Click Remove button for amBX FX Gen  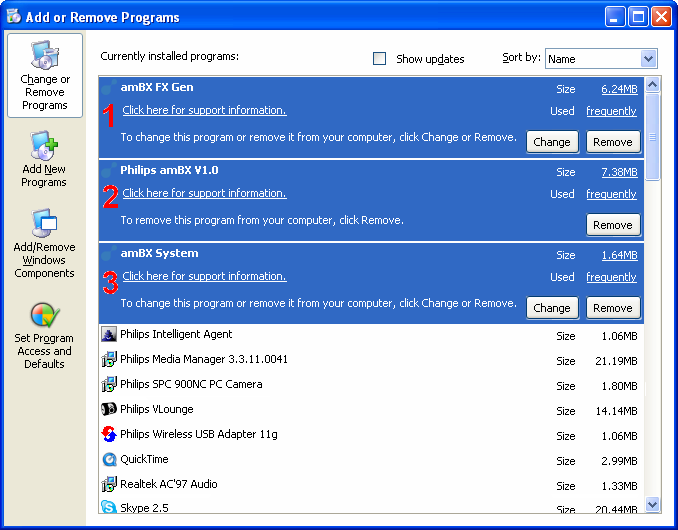[613, 142]
